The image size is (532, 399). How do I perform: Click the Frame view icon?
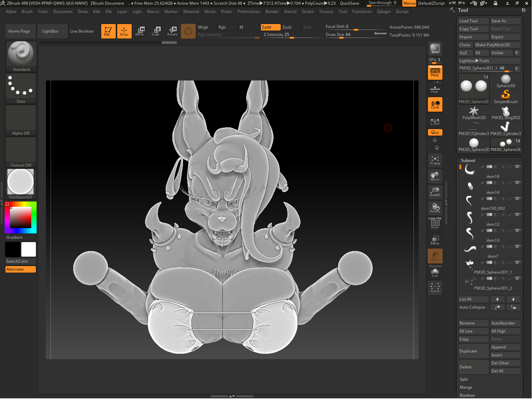[435, 160]
